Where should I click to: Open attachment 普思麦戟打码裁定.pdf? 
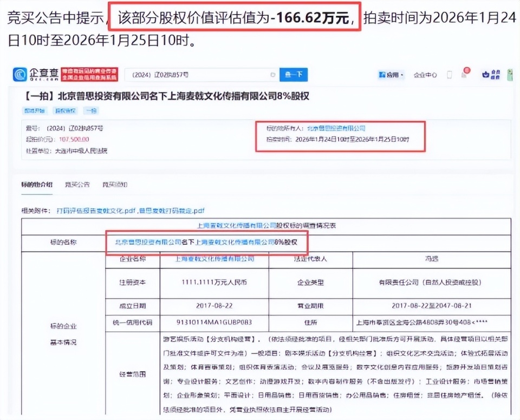click(172, 211)
